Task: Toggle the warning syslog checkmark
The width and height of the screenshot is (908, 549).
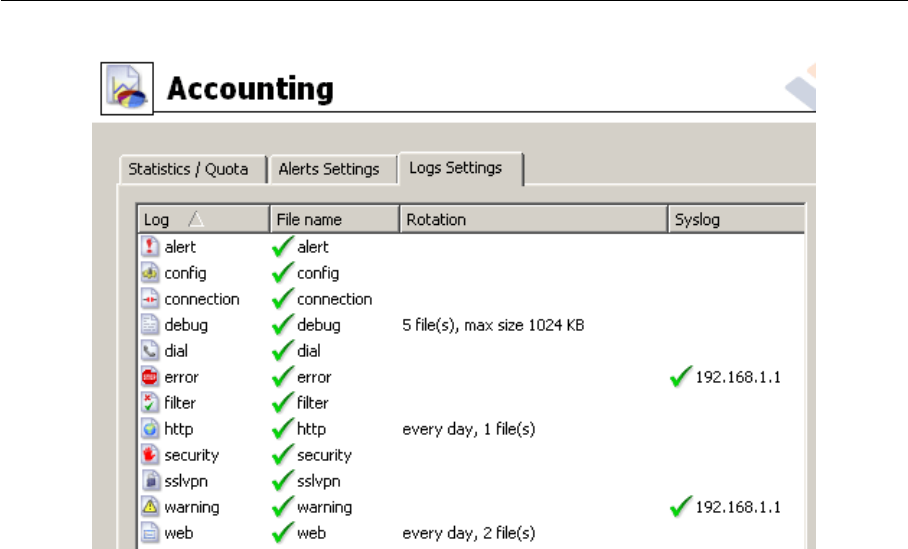Action: click(x=682, y=507)
